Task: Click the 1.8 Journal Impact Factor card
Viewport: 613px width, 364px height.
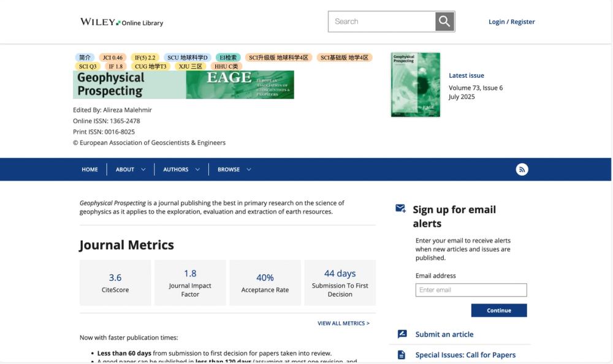Action: point(190,282)
